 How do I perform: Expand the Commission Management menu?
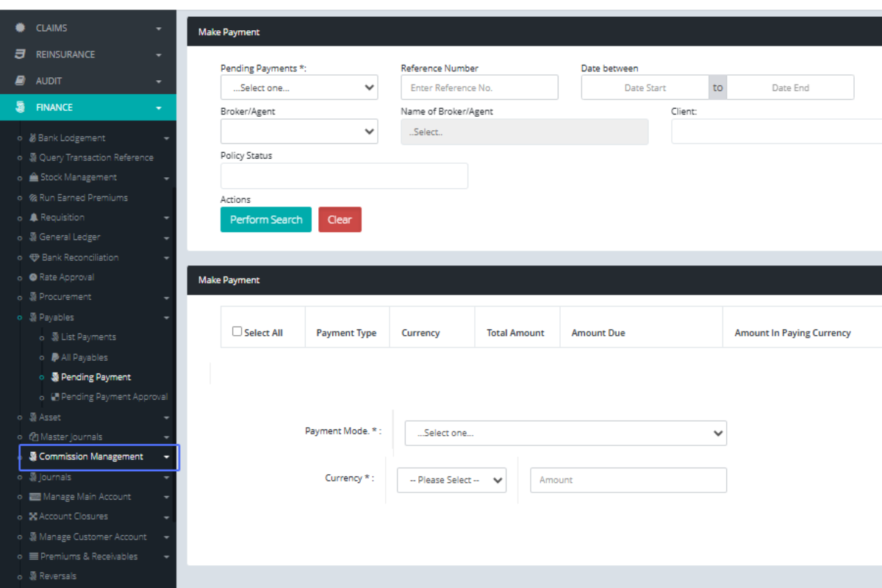[98, 457]
